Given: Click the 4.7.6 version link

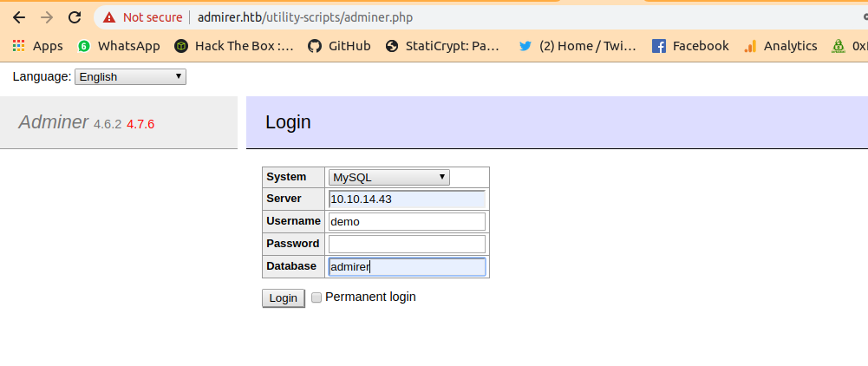Looking at the screenshot, I should 140,124.
